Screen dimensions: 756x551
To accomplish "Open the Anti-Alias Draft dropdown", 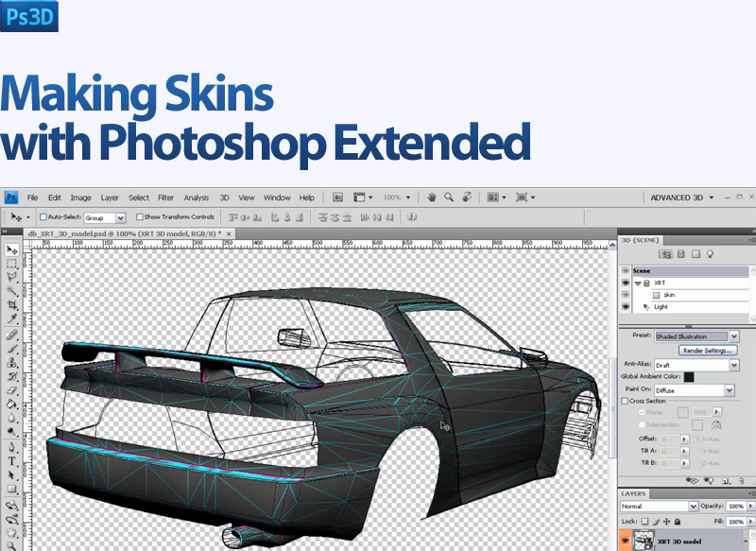I will pyautogui.click(x=696, y=365).
